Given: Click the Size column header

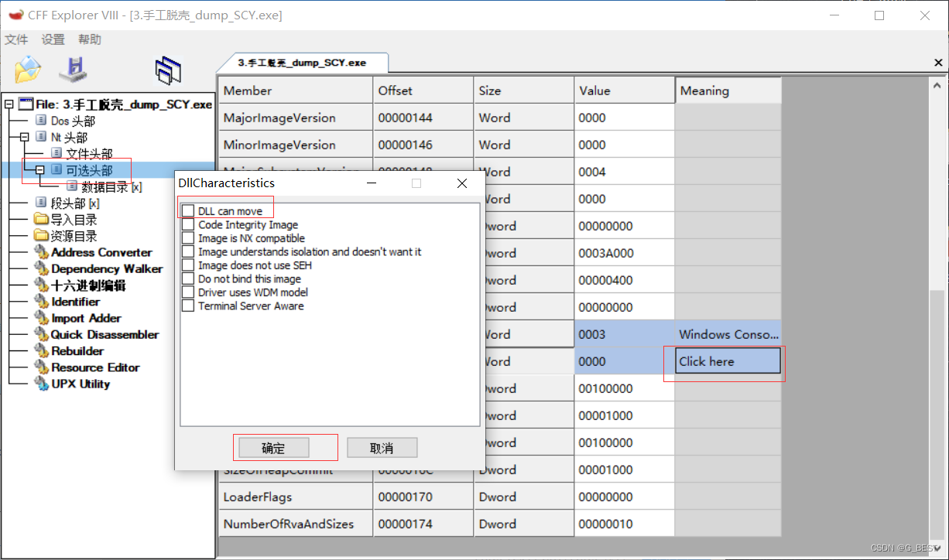Looking at the screenshot, I should point(523,90).
